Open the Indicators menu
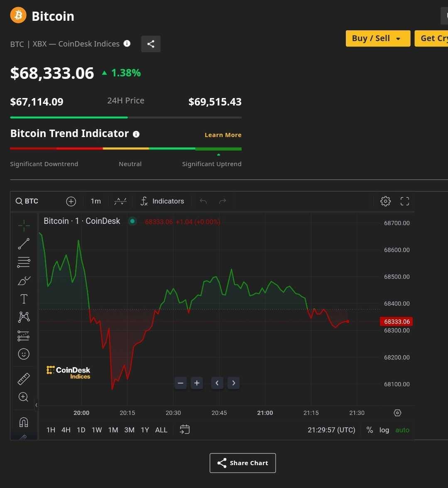Screen dimensions: 448x488 tap(162, 201)
